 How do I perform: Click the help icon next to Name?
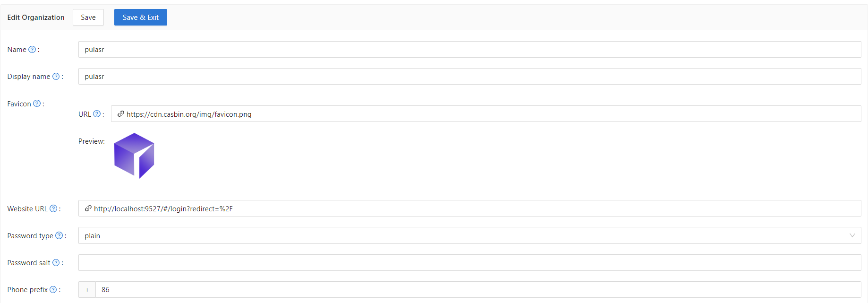[32, 50]
